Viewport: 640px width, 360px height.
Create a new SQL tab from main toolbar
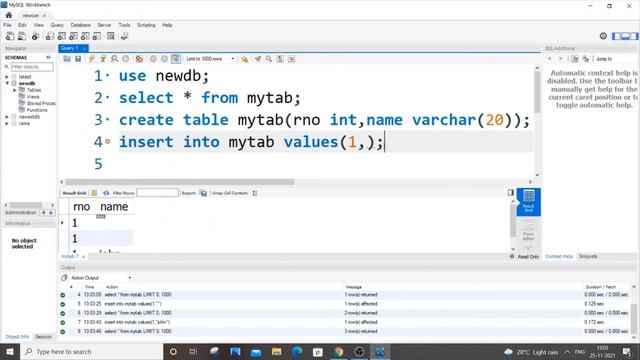10,36
